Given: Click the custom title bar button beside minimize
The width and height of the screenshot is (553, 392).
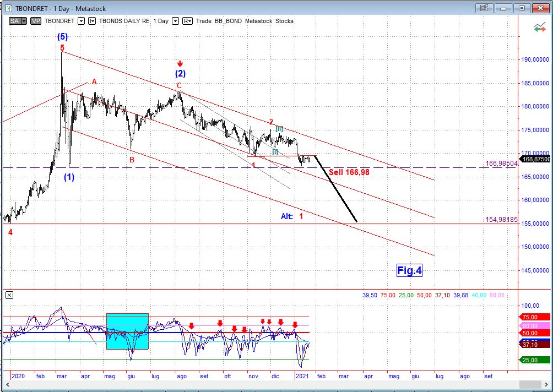Looking at the screenshot, I should (484, 8).
